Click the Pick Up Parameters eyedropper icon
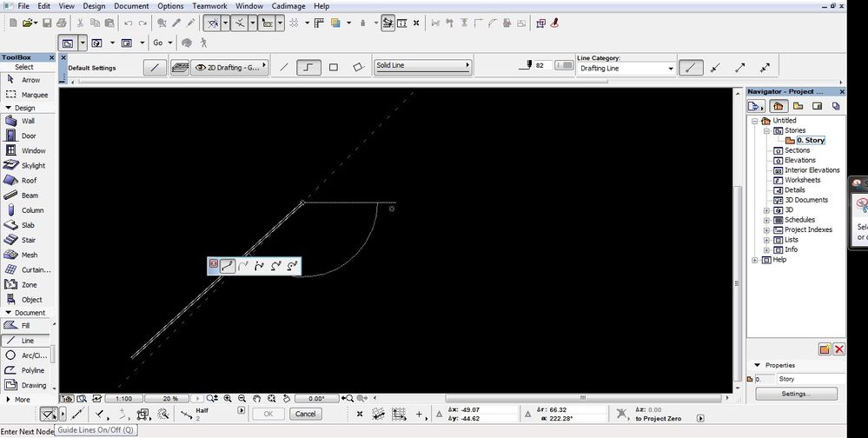Viewport: 868px width, 438px height. point(176,23)
